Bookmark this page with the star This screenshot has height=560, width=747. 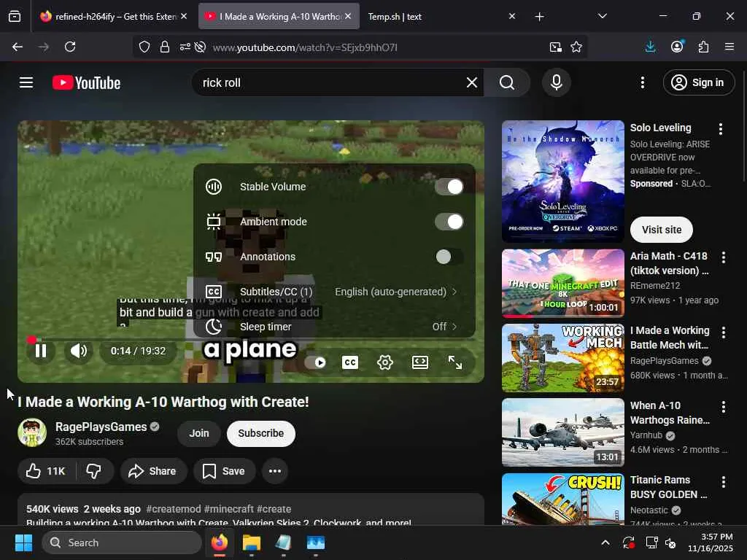coord(576,47)
